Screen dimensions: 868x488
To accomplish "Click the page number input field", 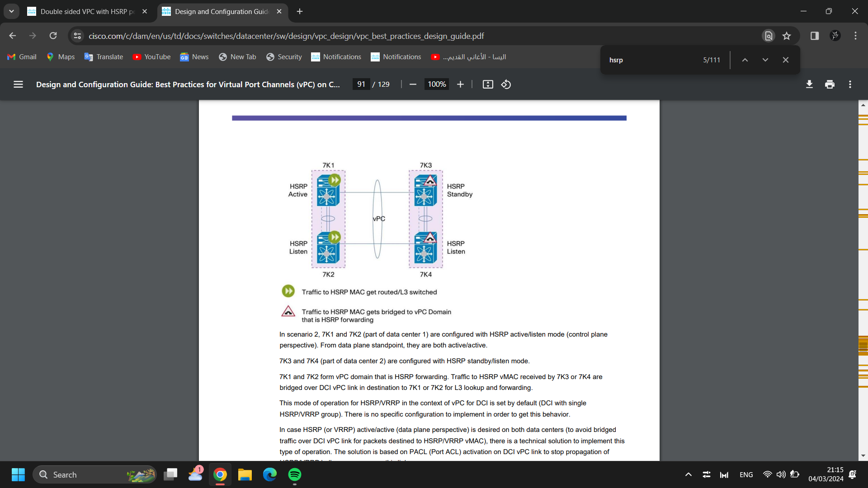I will coord(360,84).
